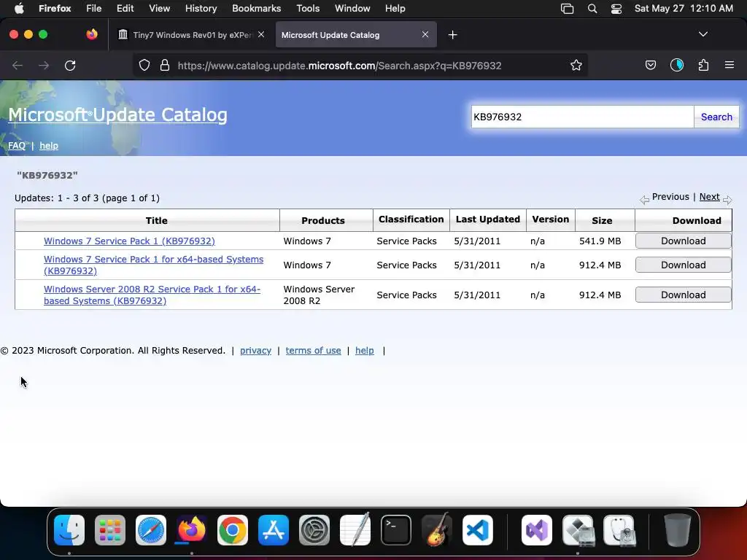
Task: Click the back arrow in Firefox toolbar
Action: [x=18, y=66]
